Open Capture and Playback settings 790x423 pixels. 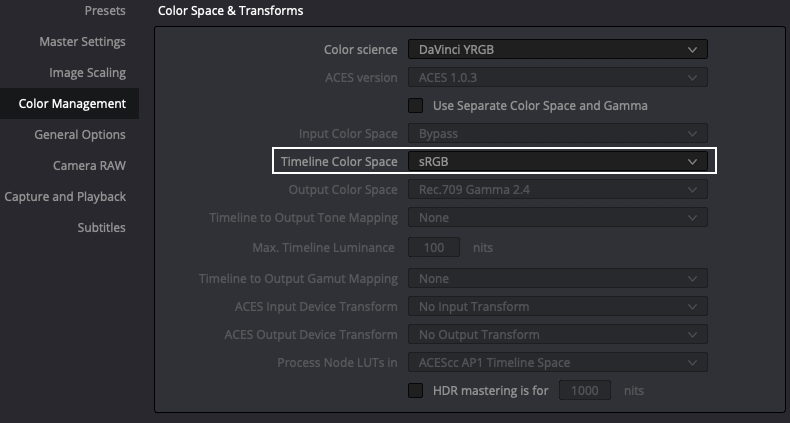(65, 197)
